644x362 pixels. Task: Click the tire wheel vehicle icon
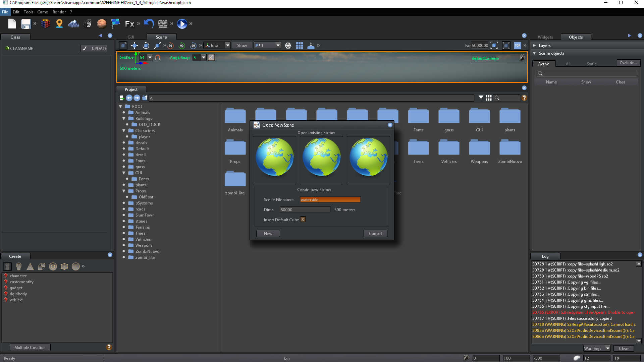click(x=88, y=24)
